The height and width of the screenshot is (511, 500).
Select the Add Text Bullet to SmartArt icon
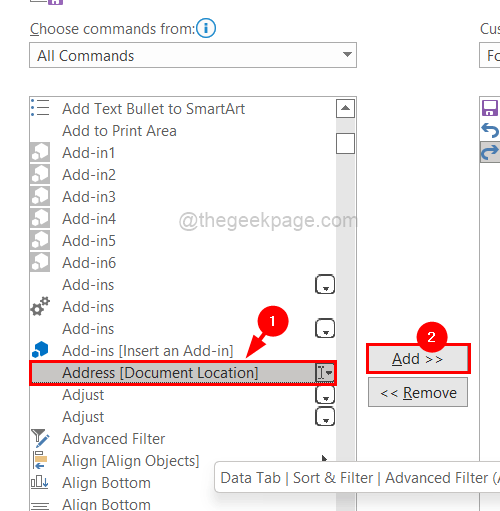point(40,108)
